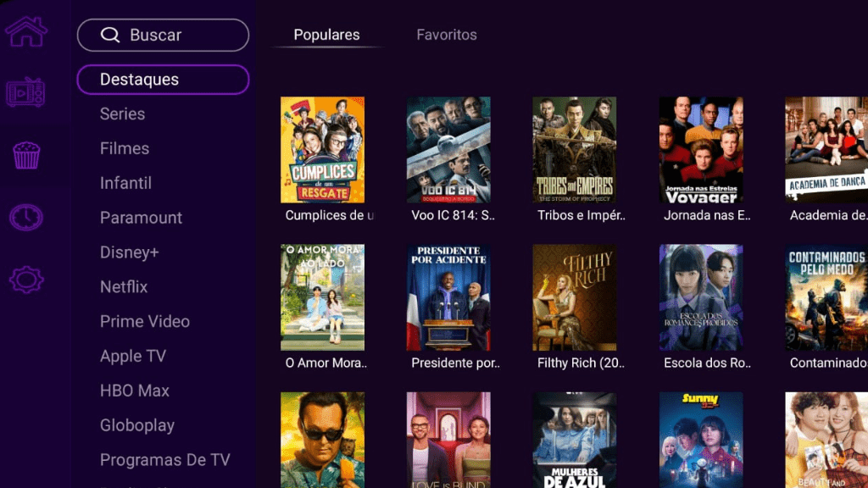Screen dimensions: 868x488
Task: Choose the Filthy Rich poster
Action: coord(575,297)
